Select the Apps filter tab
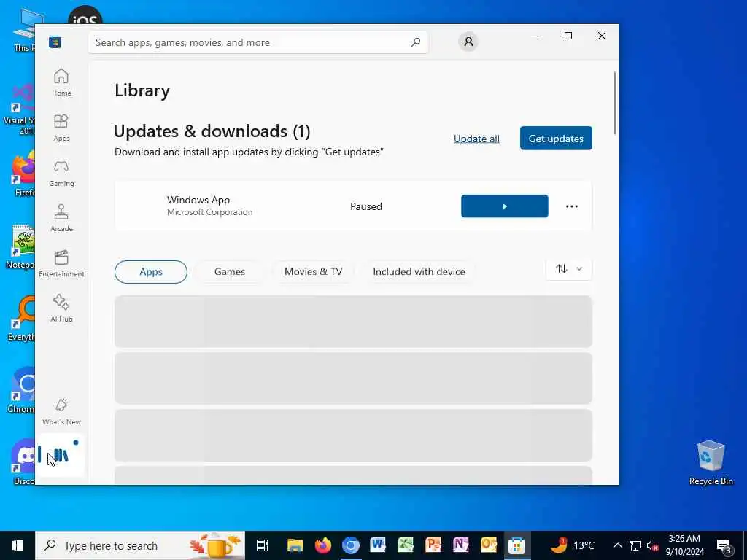 click(151, 272)
